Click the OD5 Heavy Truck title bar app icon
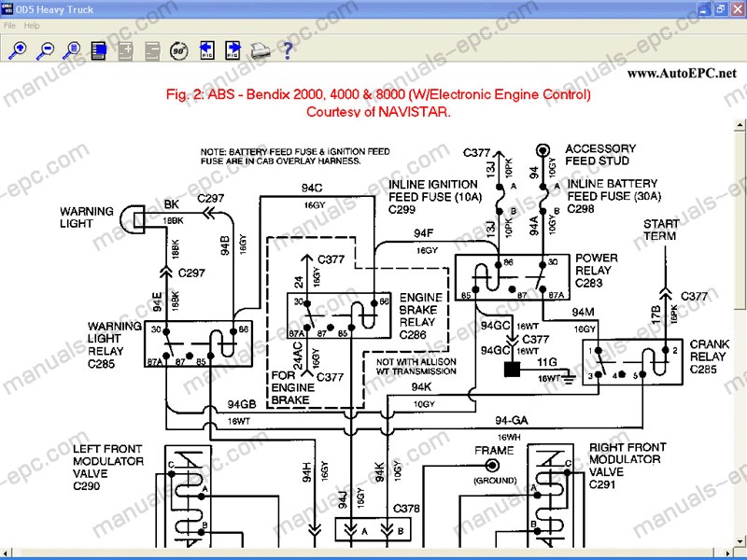 (x=7, y=9)
